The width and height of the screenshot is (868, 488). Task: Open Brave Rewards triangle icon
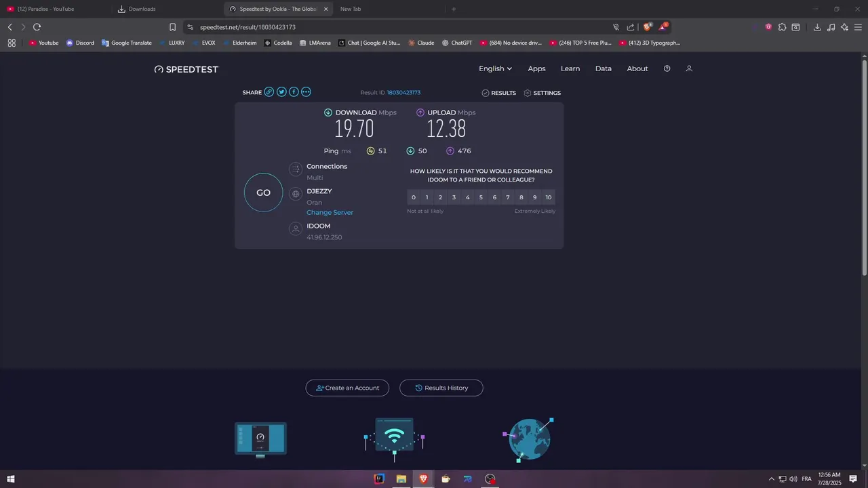(x=663, y=27)
